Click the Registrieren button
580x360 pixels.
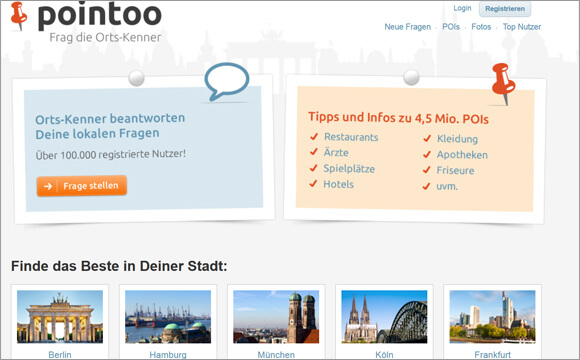(x=505, y=9)
